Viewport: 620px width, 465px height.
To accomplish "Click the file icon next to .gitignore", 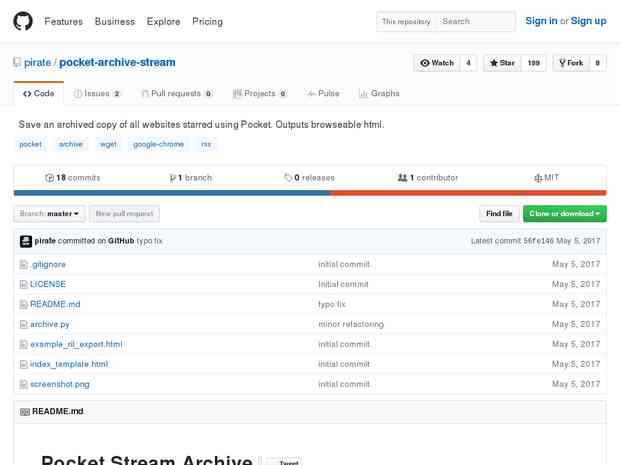I will (24, 265).
